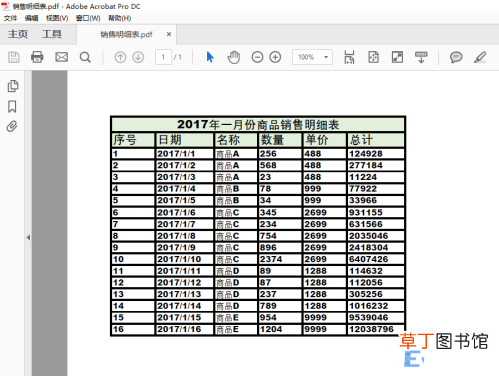Print the document using printer icon
This screenshot has height=376, width=499.
pyautogui.click(x=37, y=57)
